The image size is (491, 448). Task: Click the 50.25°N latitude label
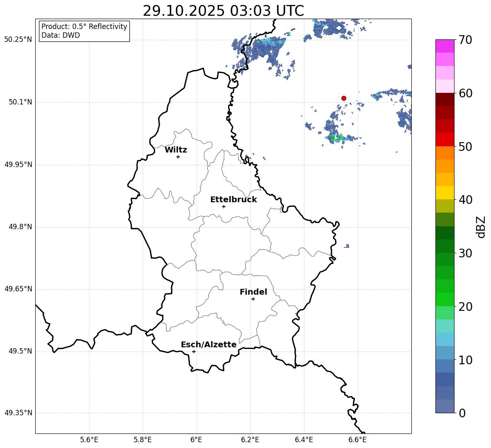18,40
